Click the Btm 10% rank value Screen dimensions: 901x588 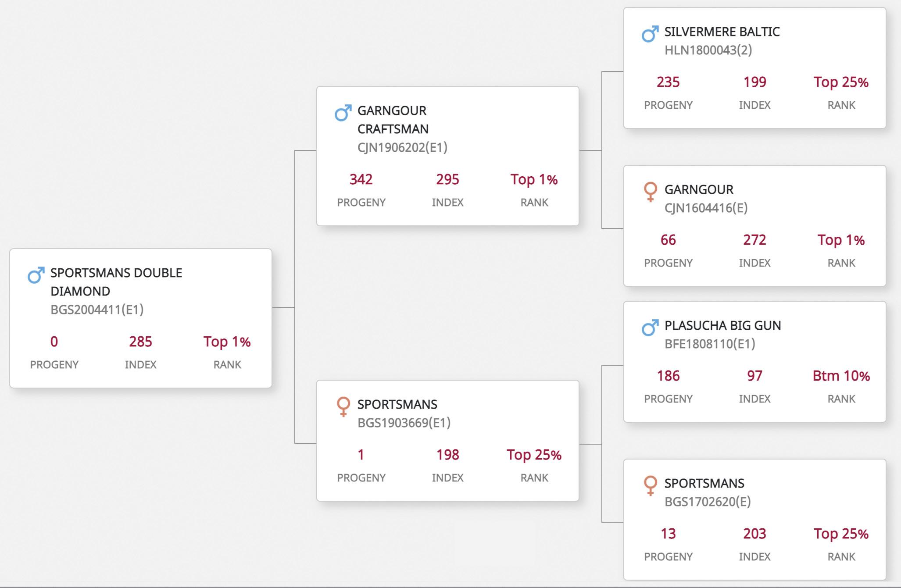841,376
